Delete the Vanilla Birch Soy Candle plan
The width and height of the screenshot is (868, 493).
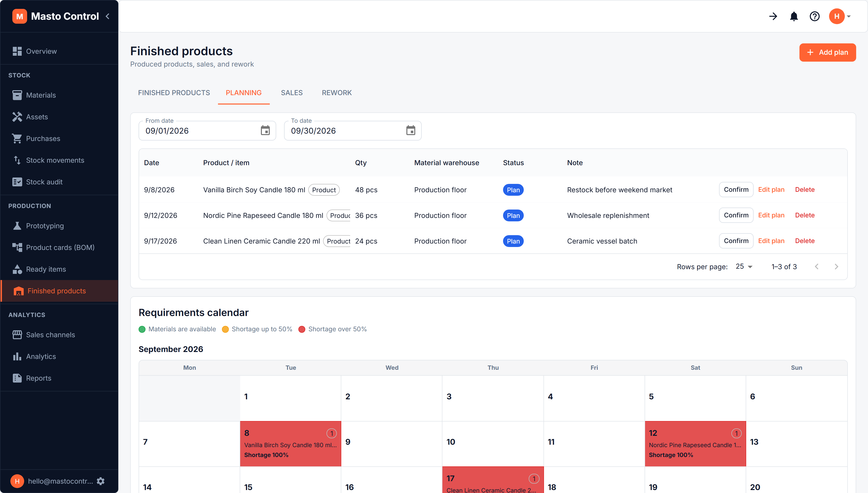tap(805, 190)
